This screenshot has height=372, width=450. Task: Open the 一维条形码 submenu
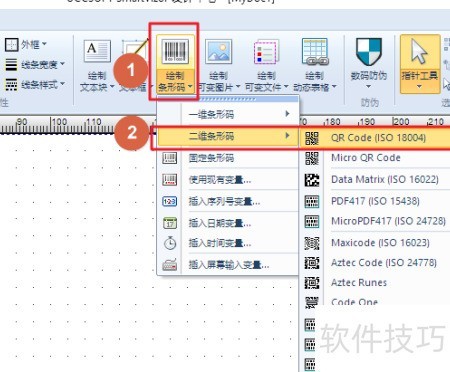(x=228, y=114)
